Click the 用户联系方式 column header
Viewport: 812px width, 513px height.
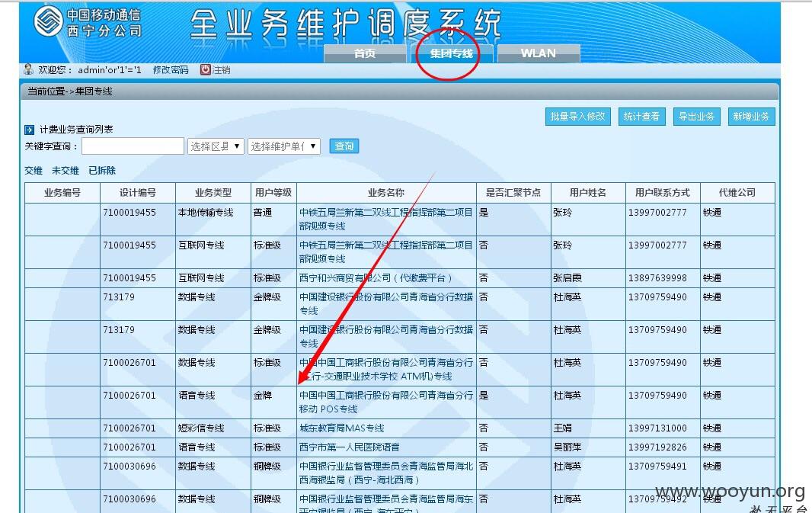coord(663,193)
